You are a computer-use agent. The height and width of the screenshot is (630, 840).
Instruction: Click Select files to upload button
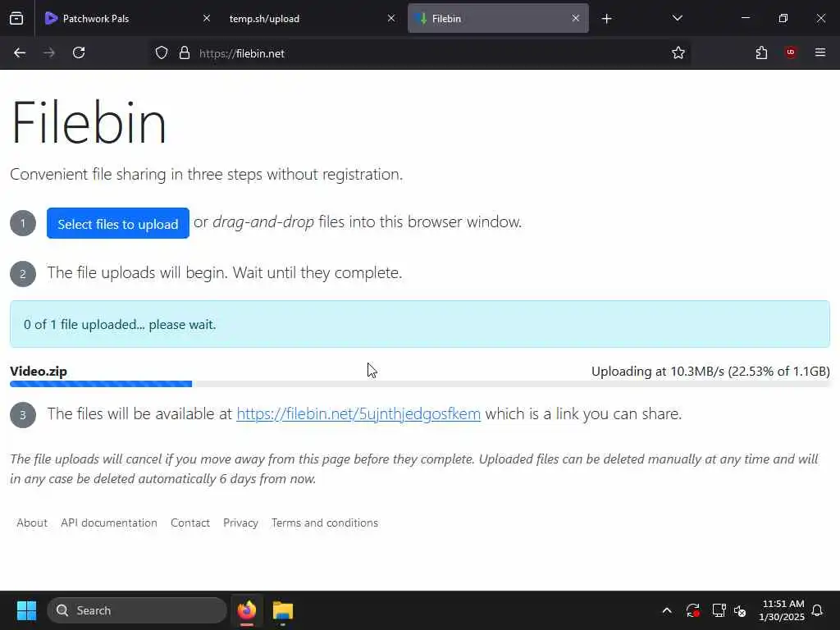118,223
